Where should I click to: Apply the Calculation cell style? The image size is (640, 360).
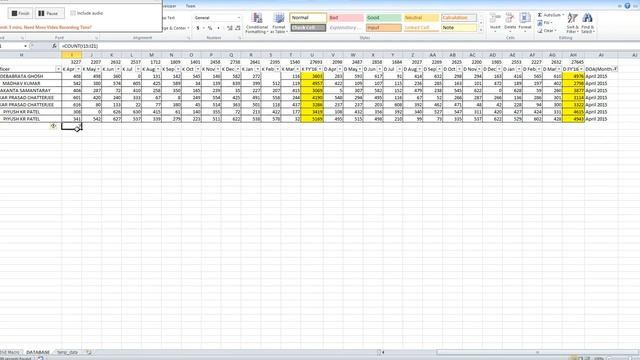(459, 18)
